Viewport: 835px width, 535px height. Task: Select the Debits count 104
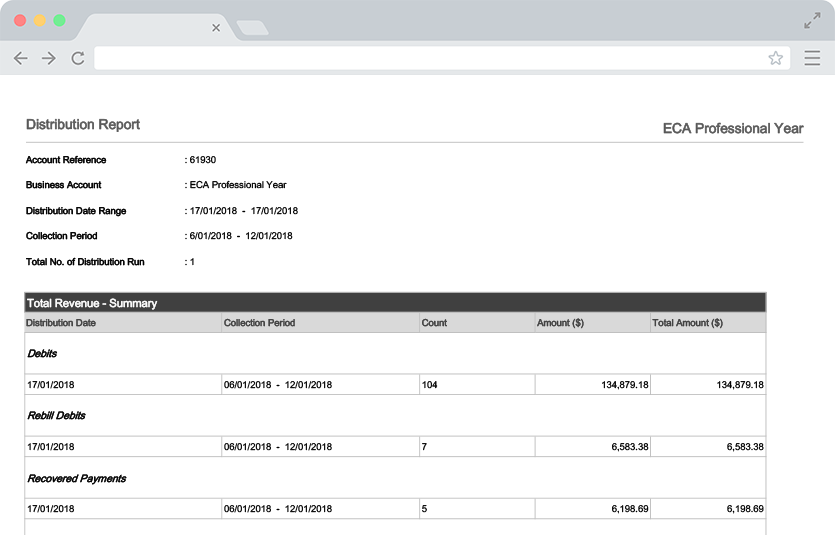click(429, 385)
